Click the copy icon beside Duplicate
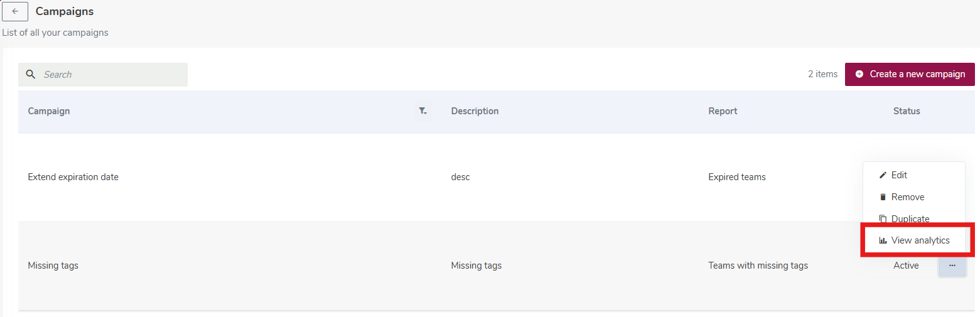Viewport: 980px width, 317px height. (x=883, y=219)
